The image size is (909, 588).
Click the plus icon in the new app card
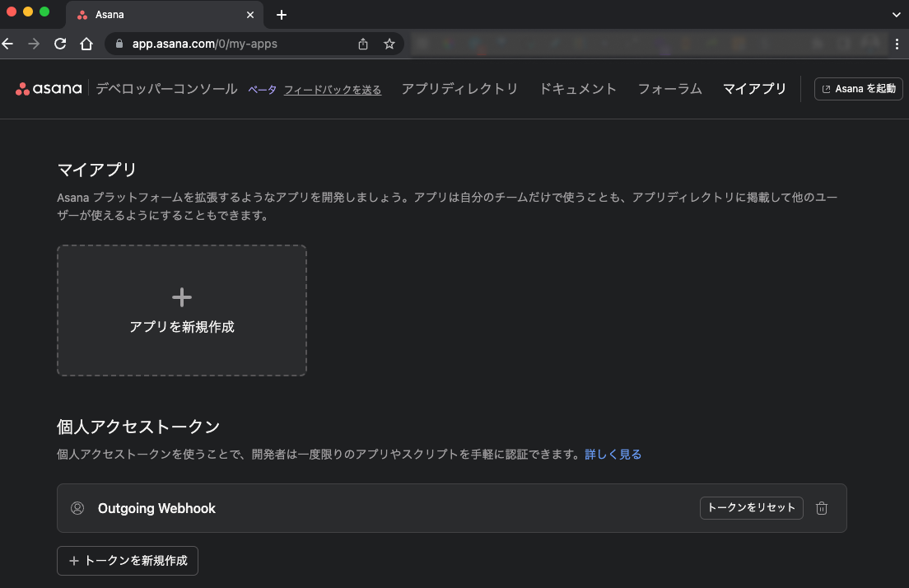[182, 297]
